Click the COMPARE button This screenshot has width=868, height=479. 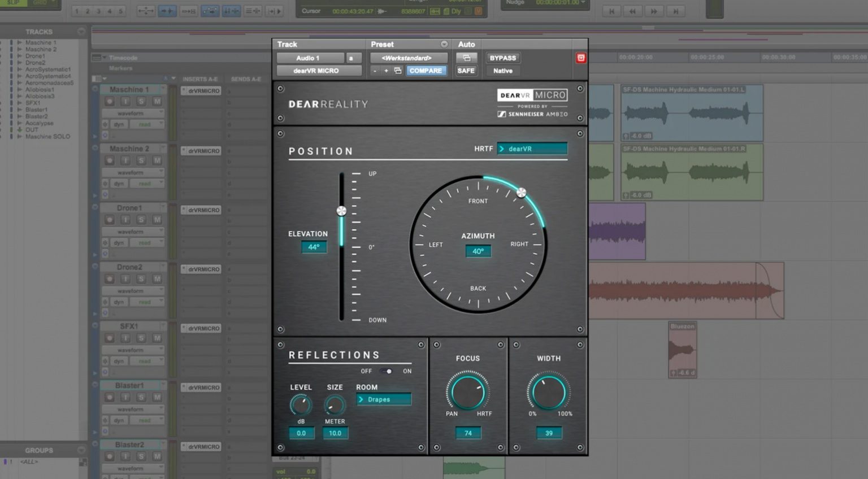tap(427, 71)
